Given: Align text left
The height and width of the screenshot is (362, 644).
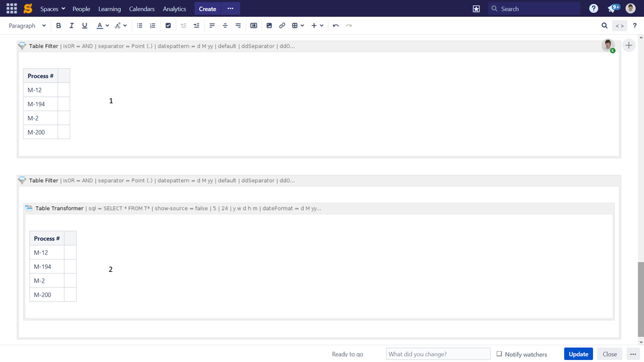Looking at the screenshot, I should (212, 26).
